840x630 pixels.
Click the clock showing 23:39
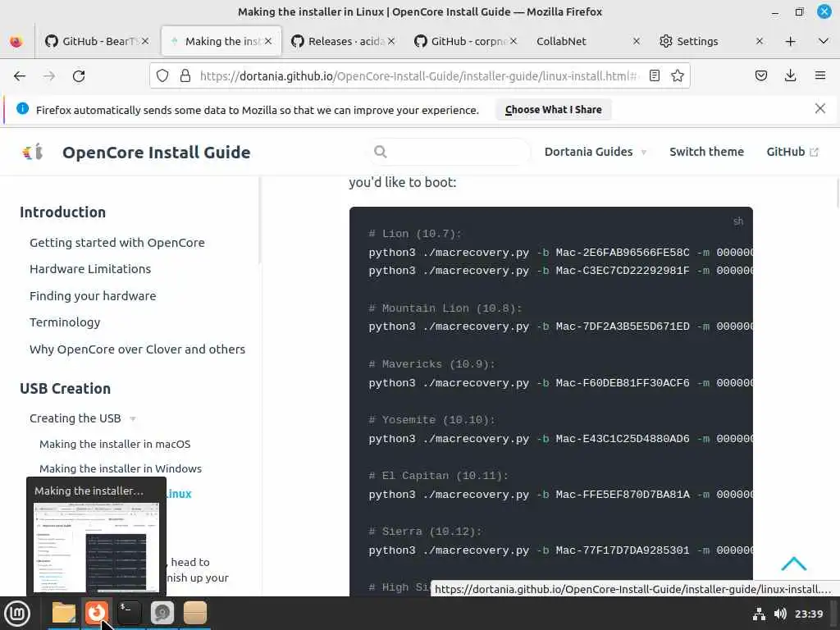click(x=808, y=614)
